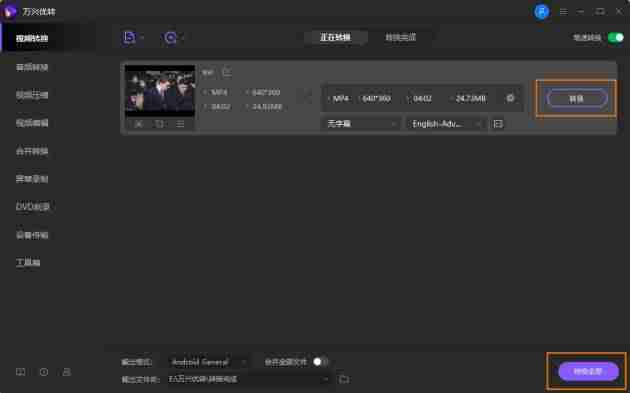Click the crop icon under the thumbnail
This screenshot has height=393, width=630.
click(160, 124)
